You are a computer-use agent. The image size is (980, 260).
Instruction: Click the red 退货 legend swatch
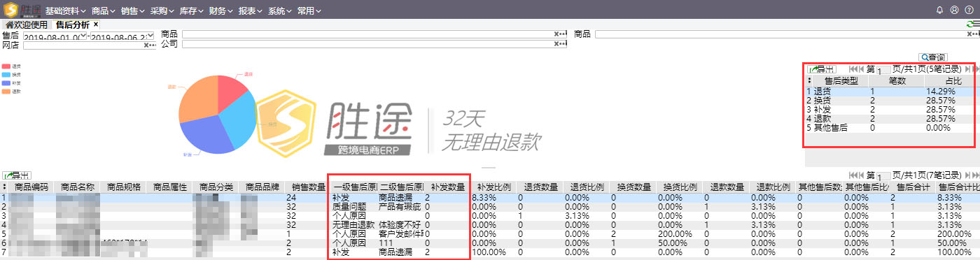(x=6, y=66)
